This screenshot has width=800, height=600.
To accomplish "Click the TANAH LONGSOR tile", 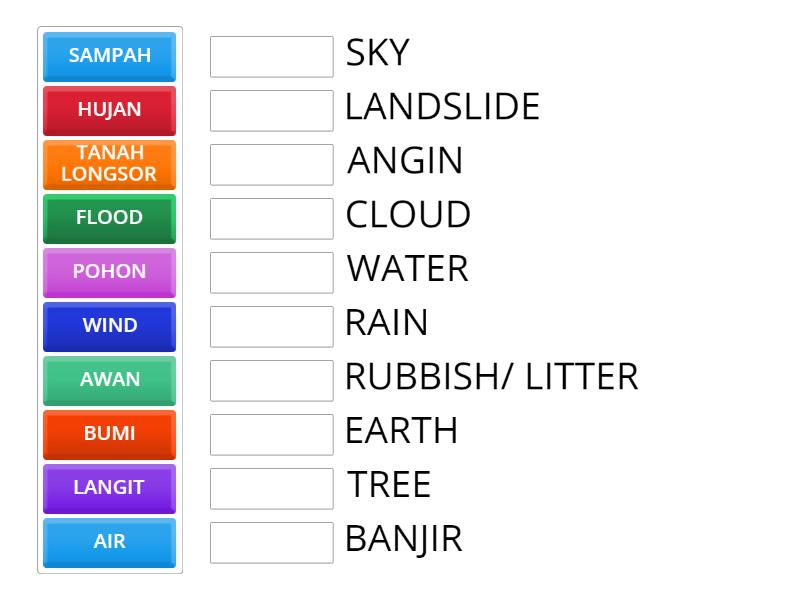I will coord(109,164).
